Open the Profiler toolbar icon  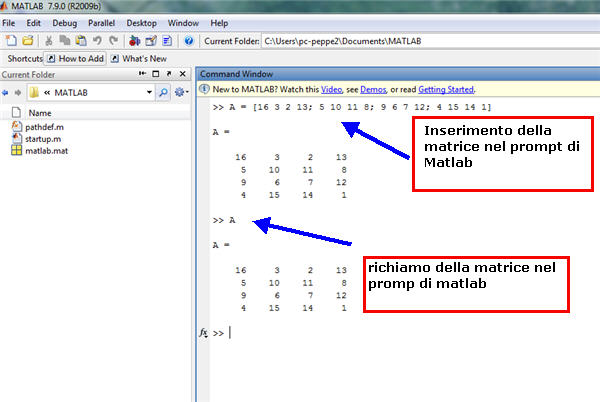pyautogui.click(x=167, y=41)
